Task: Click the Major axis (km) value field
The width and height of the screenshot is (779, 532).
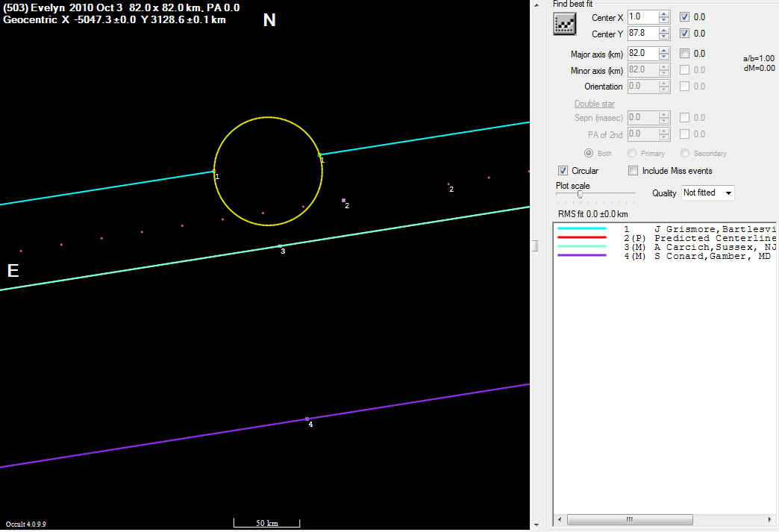Action: 643,53
